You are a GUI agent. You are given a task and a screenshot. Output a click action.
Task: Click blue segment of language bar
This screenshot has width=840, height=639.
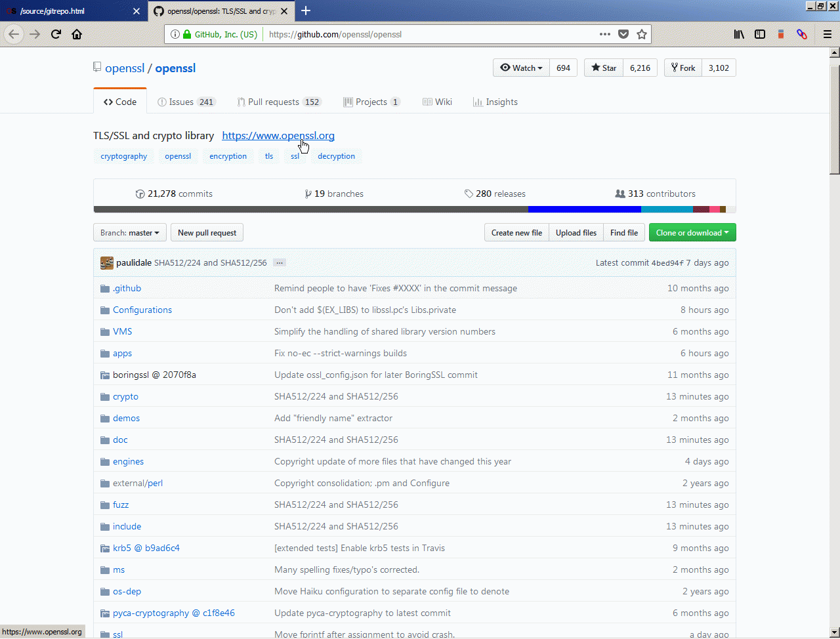click(x=585, y=209)
